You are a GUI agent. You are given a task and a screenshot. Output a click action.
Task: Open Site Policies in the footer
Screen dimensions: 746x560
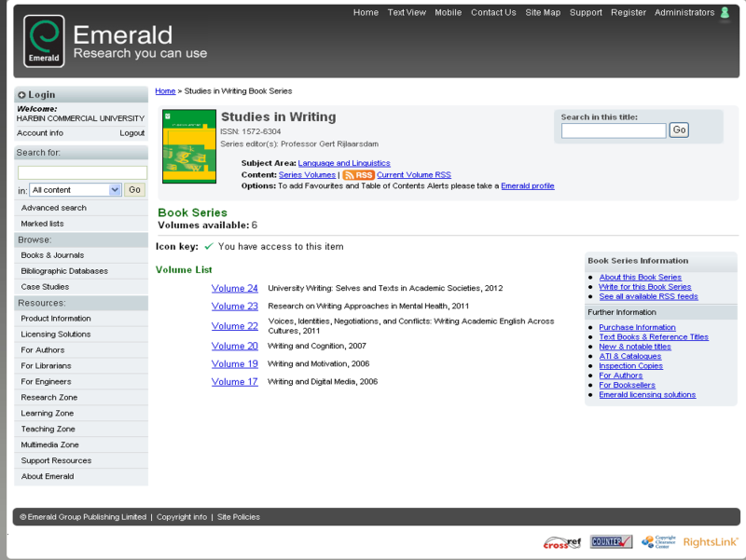point(239,517)
